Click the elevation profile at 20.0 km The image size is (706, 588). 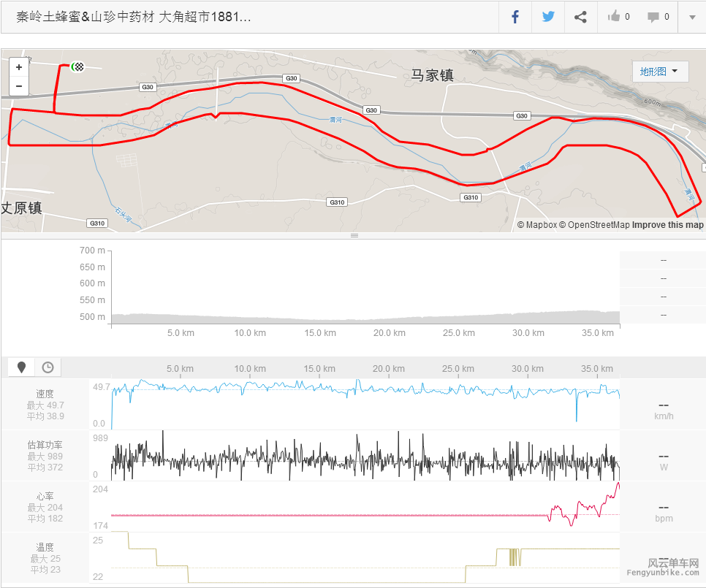coord(390,317)
